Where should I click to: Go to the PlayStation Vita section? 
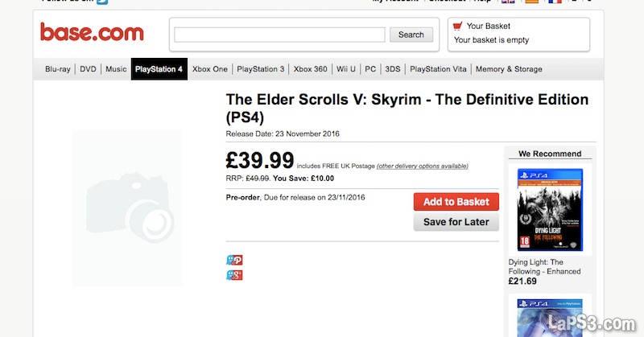(x=438, y=69)
